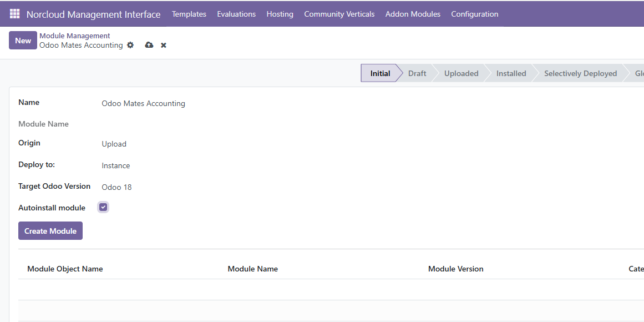Select the Selectively Deployed status stage
The height and width of the screenshot is (322, 644).
tap(580, 73)
